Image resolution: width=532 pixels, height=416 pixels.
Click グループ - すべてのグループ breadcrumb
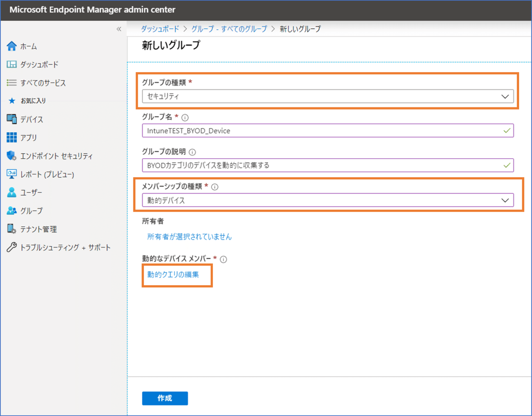pos(229,29)
